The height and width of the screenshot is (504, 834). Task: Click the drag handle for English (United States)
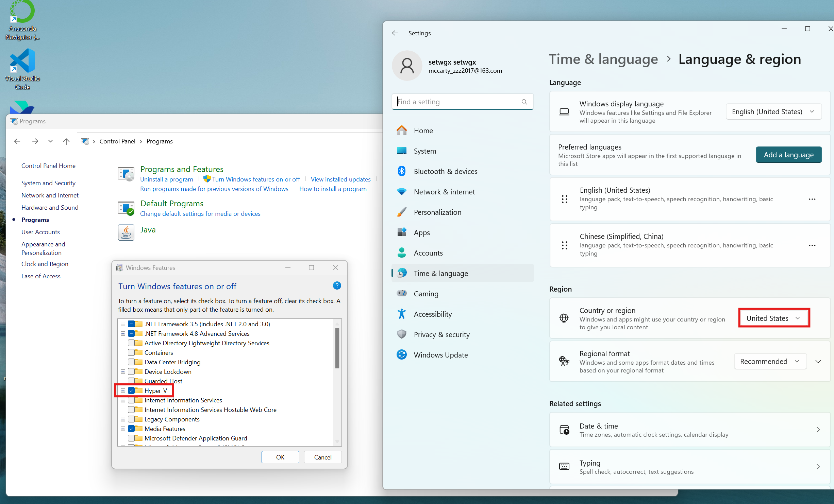565,199
